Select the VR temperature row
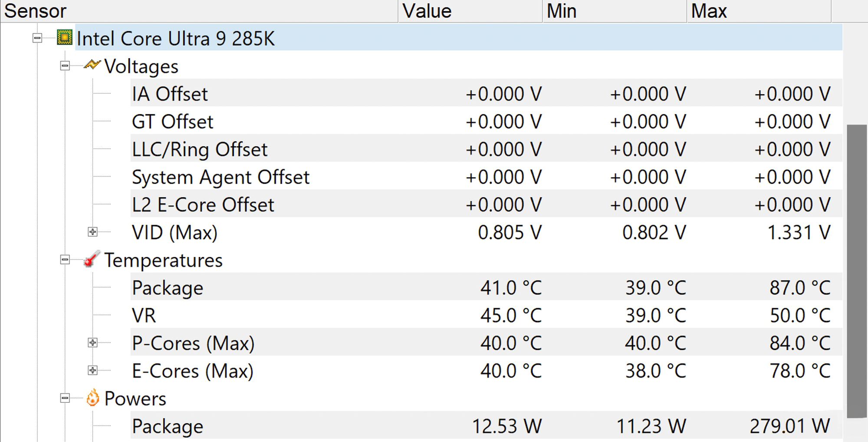The width and height of the screenshot is (868, 442). coord(486,315)
